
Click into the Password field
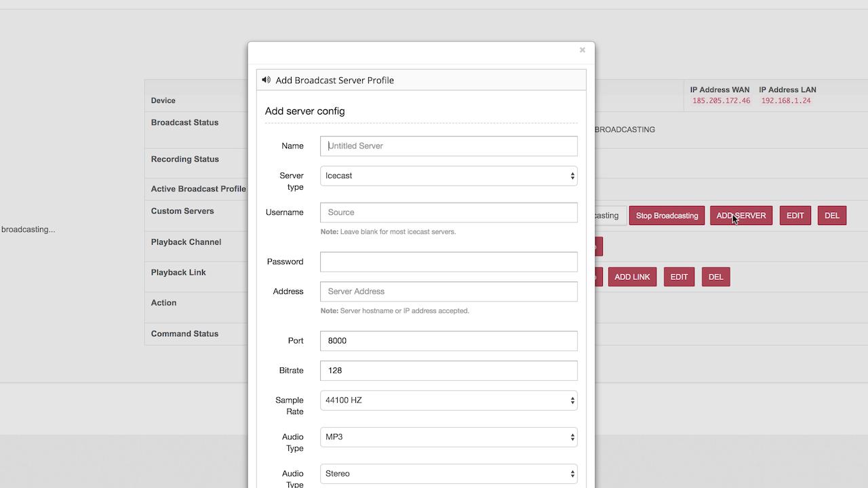click(449, 262)
